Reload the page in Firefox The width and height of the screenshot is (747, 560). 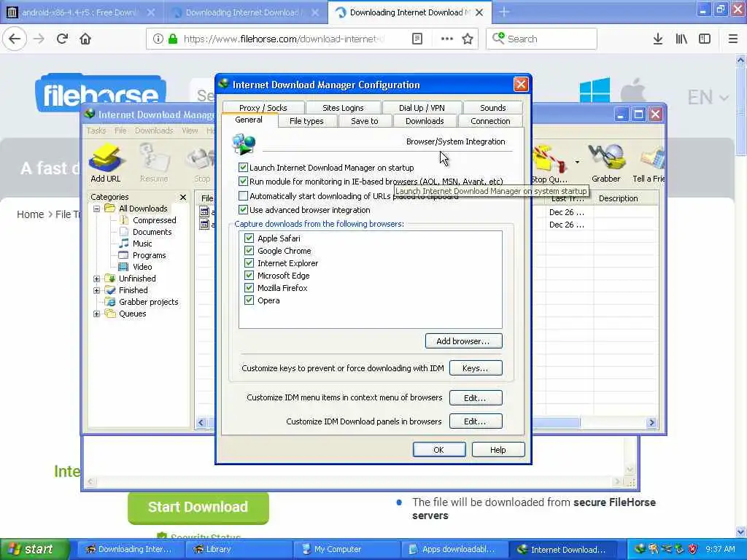pos(62,39)
